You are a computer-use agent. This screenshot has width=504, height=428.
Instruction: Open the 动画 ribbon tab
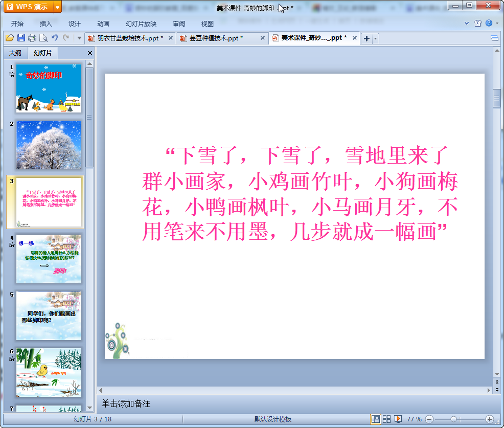tap(103, 24)
